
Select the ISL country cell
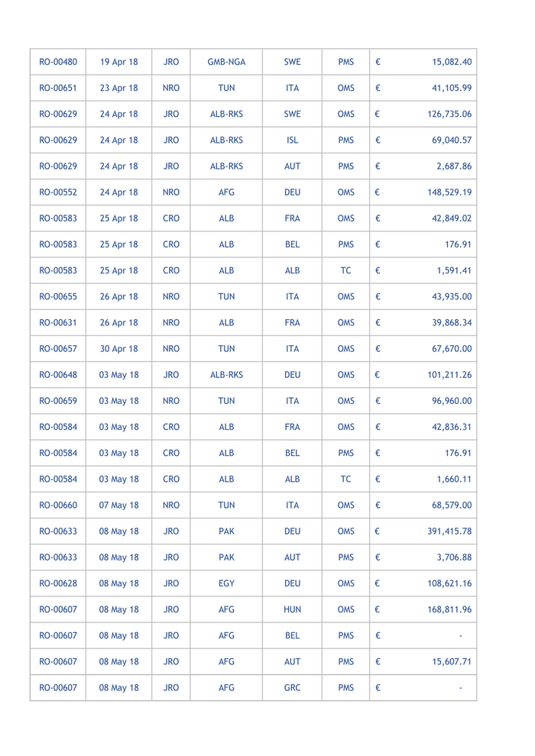click(x=292, y=141)
